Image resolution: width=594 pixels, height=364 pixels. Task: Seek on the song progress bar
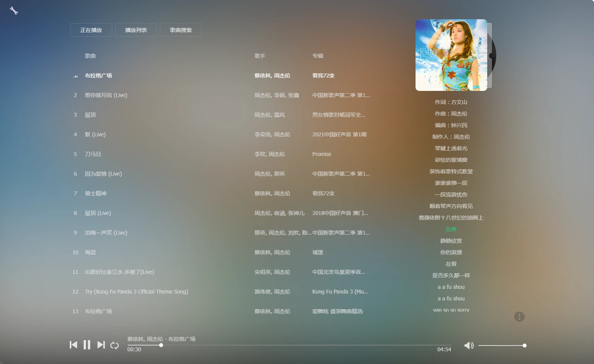tap(289, 345)
